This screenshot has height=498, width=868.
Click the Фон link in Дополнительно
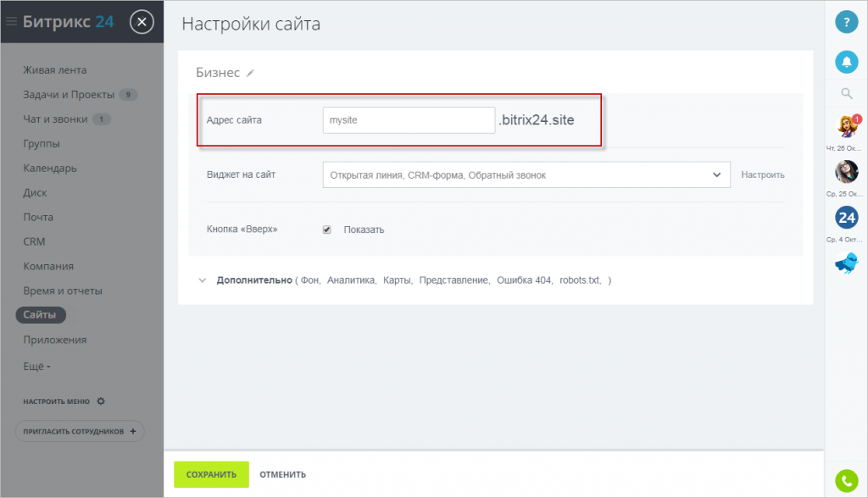[310, 280]
